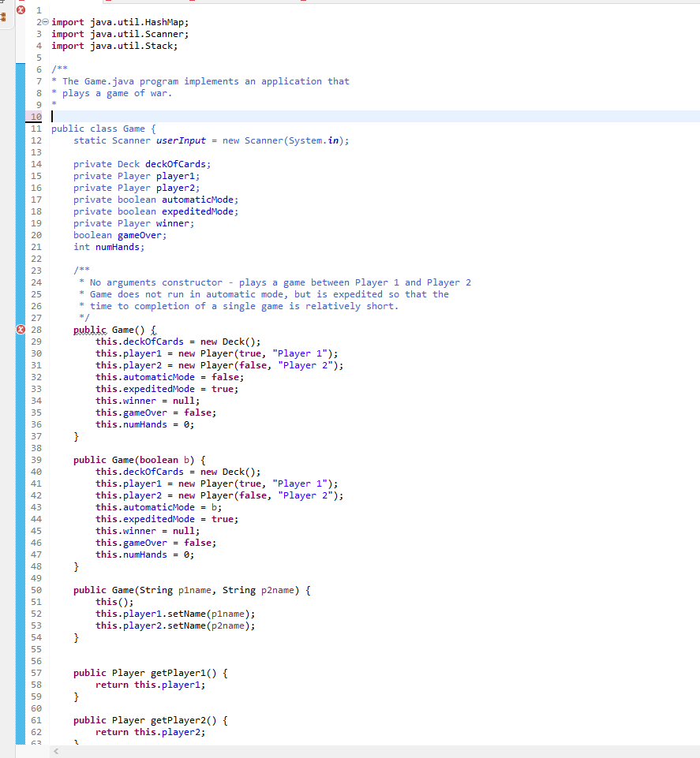Click the error marker on line 28
700x758 pixels.
pyautogui.click(x=21, y=330)
